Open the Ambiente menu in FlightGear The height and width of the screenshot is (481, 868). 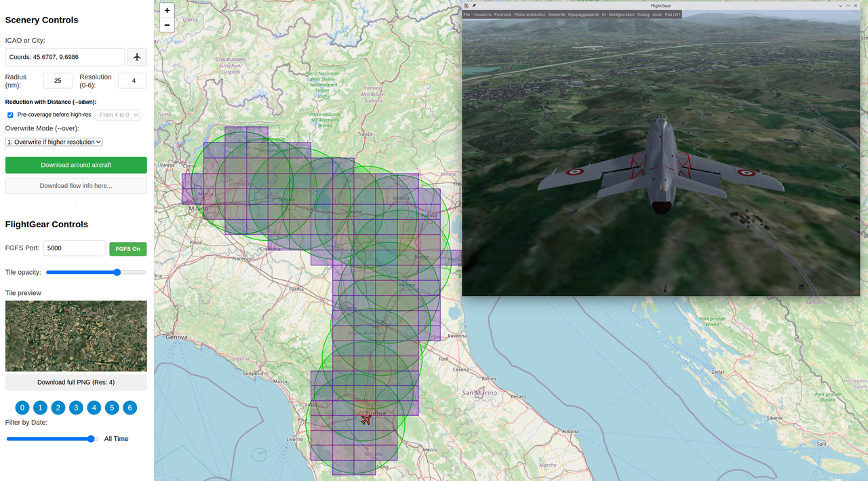tap(556, 14)
